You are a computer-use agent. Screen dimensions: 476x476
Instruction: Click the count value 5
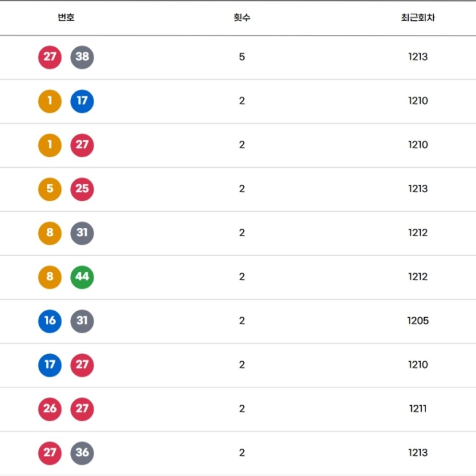tap(242, 57)
